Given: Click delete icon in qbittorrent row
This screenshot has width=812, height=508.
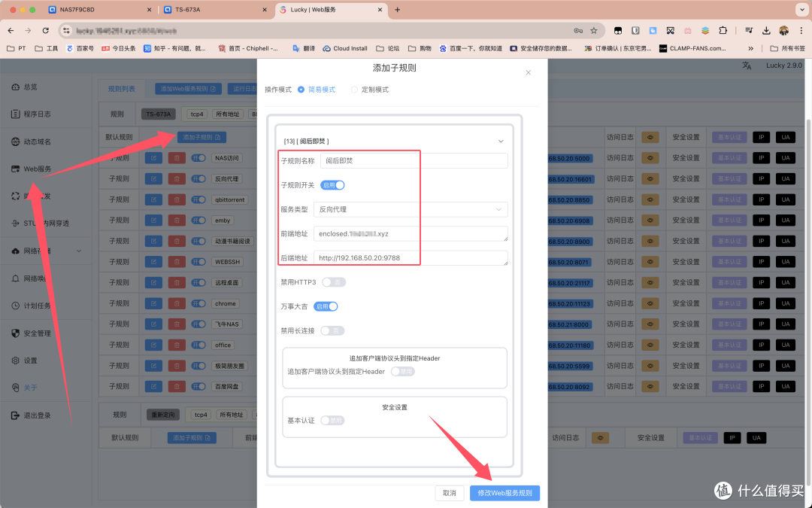Looking at the screenshot, I should [x=177, y=199].
